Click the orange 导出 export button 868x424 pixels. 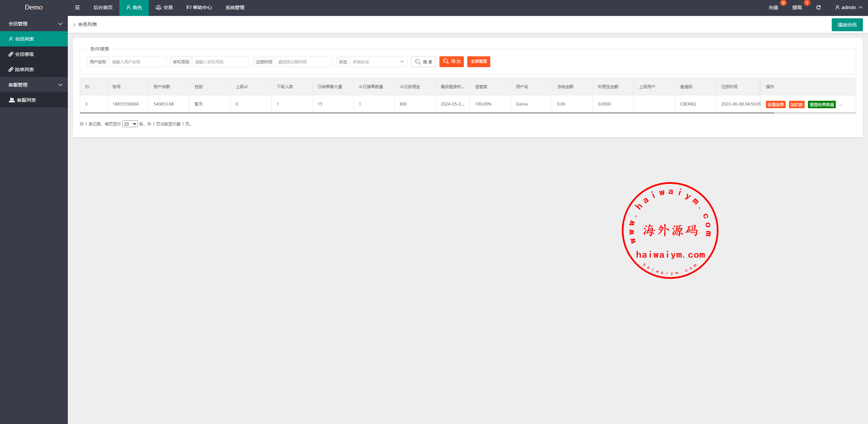(x=451, y=62)
